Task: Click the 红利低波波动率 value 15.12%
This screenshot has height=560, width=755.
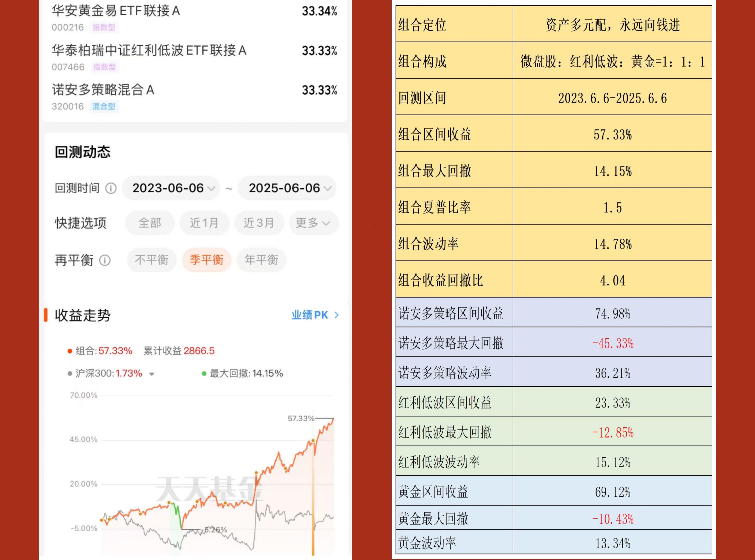Action: 613,462
